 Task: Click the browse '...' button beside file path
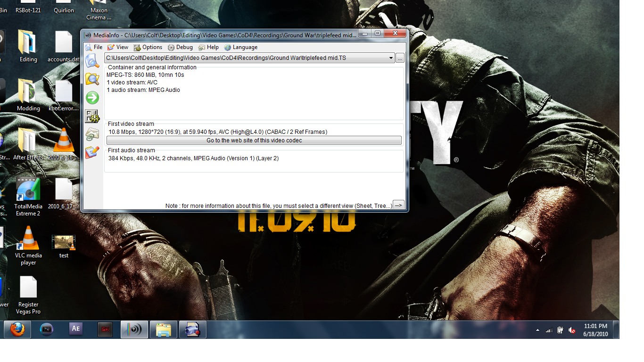click(400, 58)
